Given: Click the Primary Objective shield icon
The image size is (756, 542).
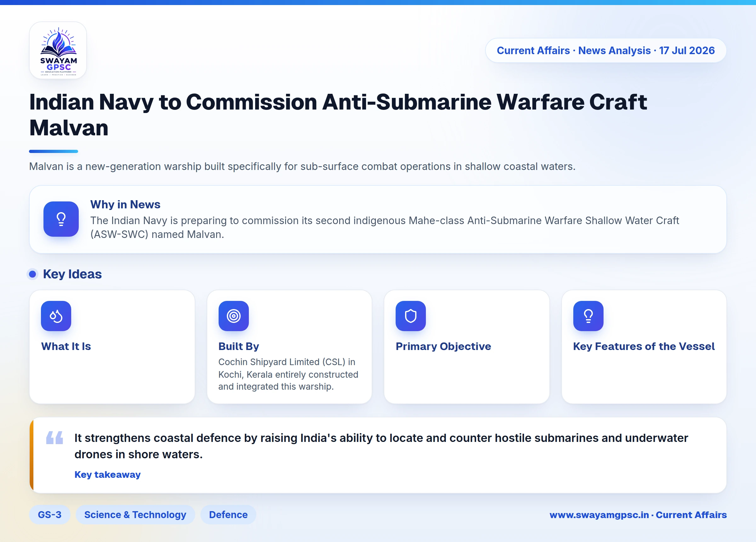Looking at the screenshot, I should coord(411,316).
